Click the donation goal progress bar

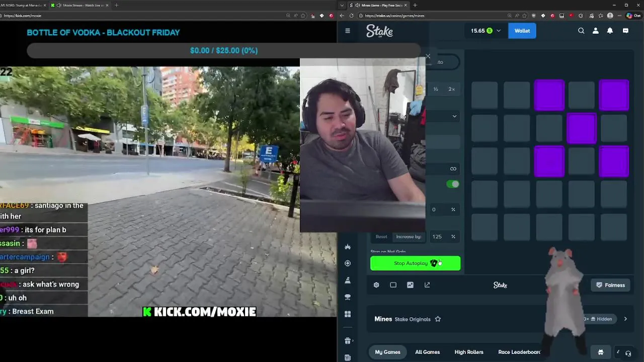click(224, 50)
